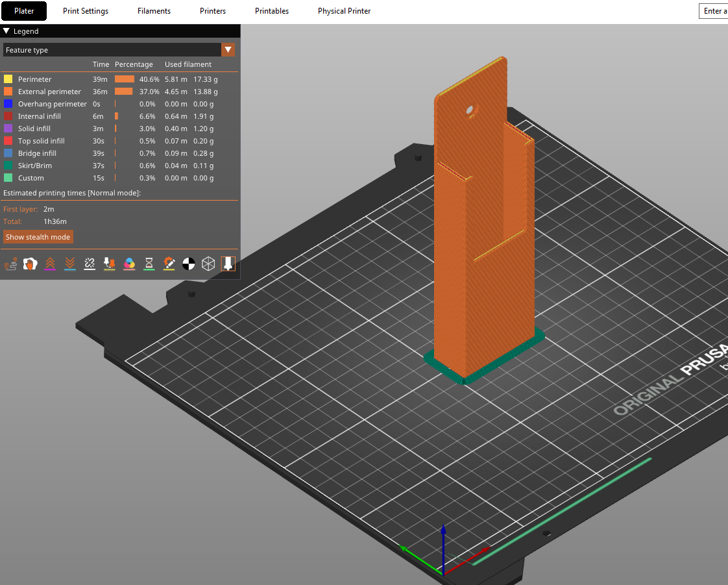Image resolution: width=728 pixels, height=585 pixels.
Task: Toggle Deretractions down-arrows icon
Action: 69,264
